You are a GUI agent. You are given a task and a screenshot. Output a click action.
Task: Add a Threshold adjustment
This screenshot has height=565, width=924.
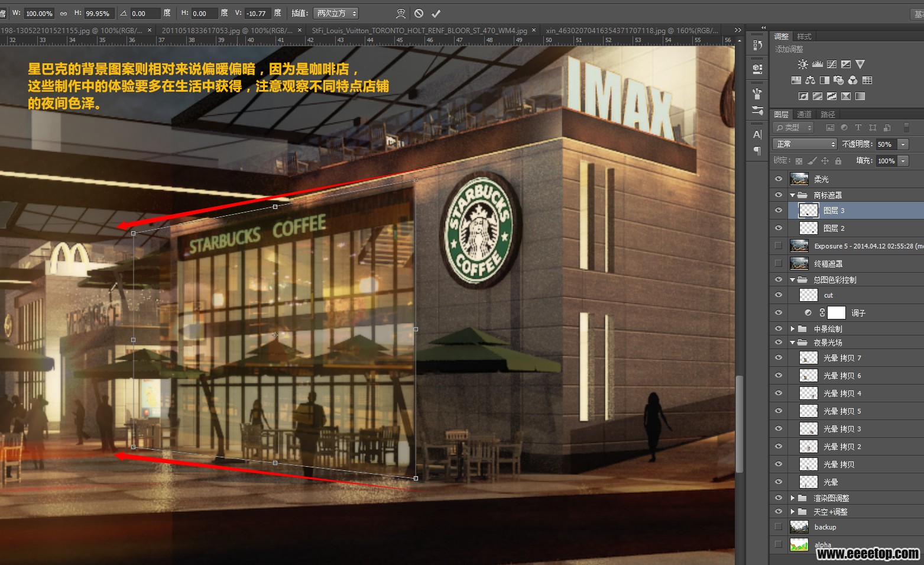coord(831,96)
